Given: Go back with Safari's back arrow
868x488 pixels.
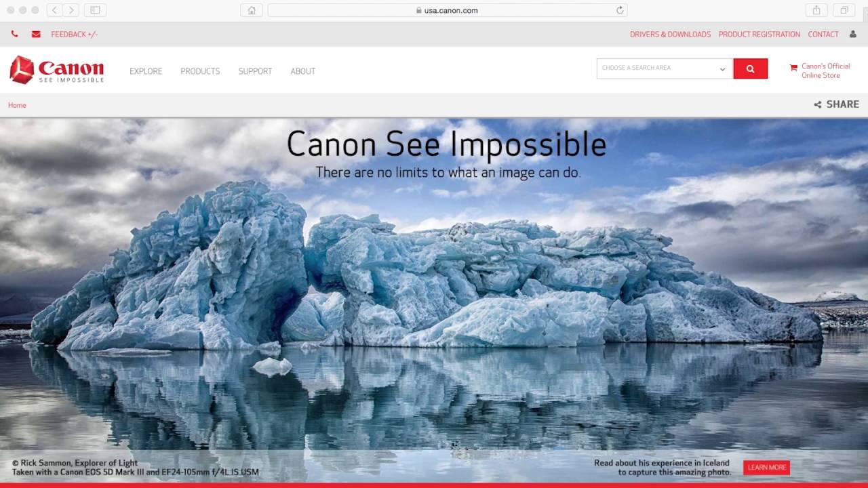Looking at the screenshot, I should (55, 10).
